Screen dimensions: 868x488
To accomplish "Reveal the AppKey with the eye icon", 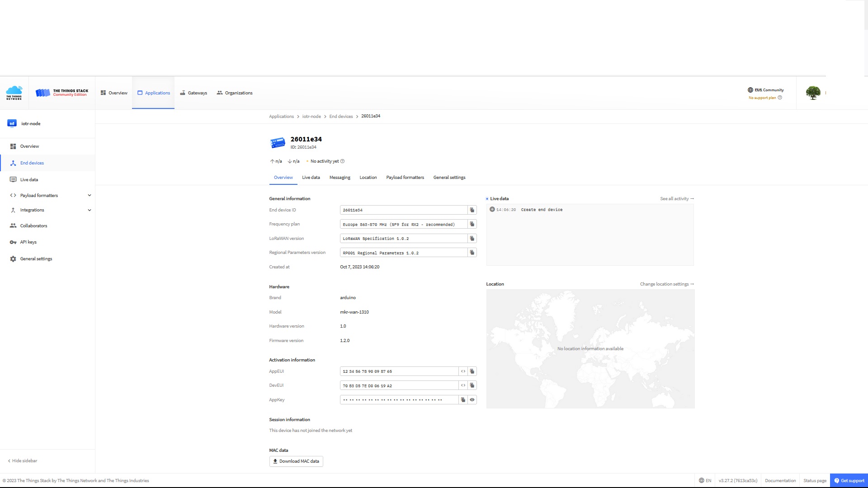I will click(x=472, y=400).
